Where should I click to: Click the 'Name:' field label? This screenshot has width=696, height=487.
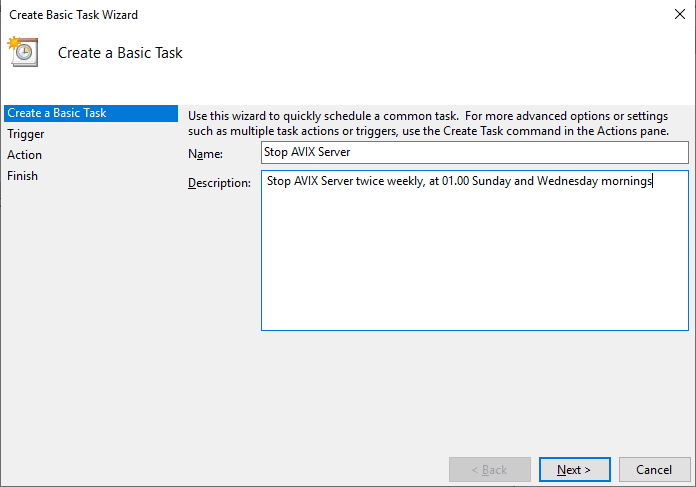[204, 154]
